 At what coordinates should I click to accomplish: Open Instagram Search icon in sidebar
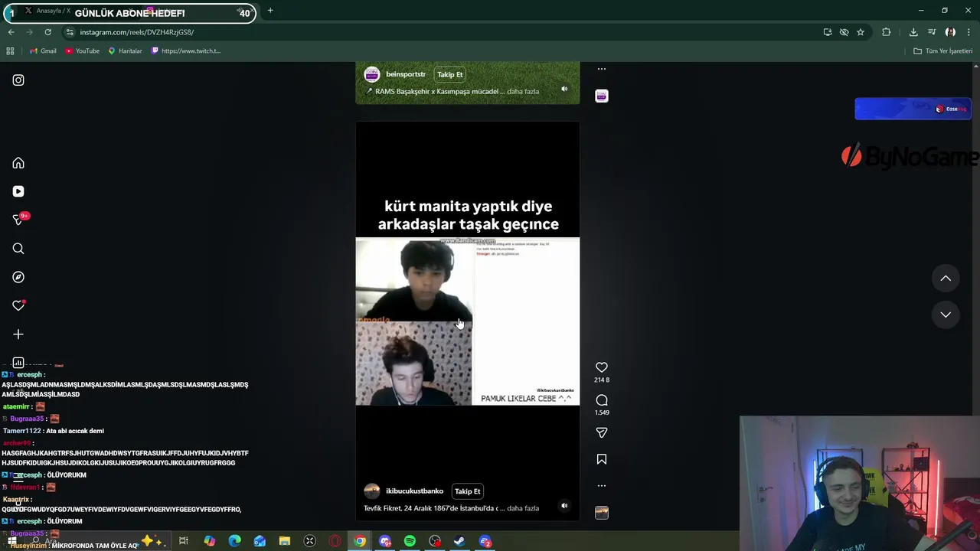18,249
